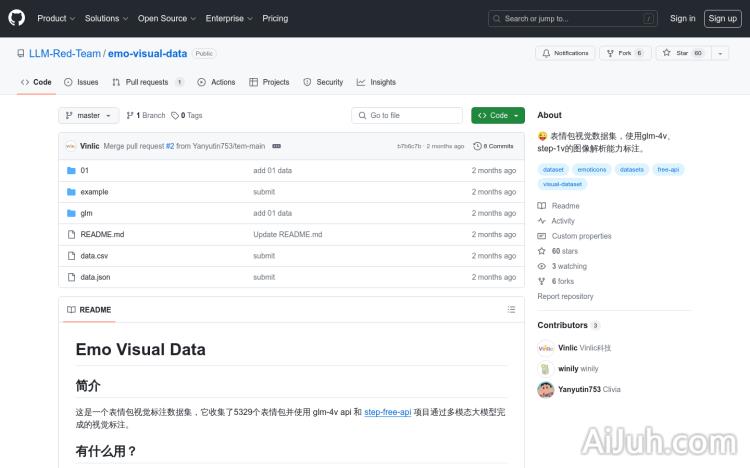Open the Pull requests tab

coord(147,82)
